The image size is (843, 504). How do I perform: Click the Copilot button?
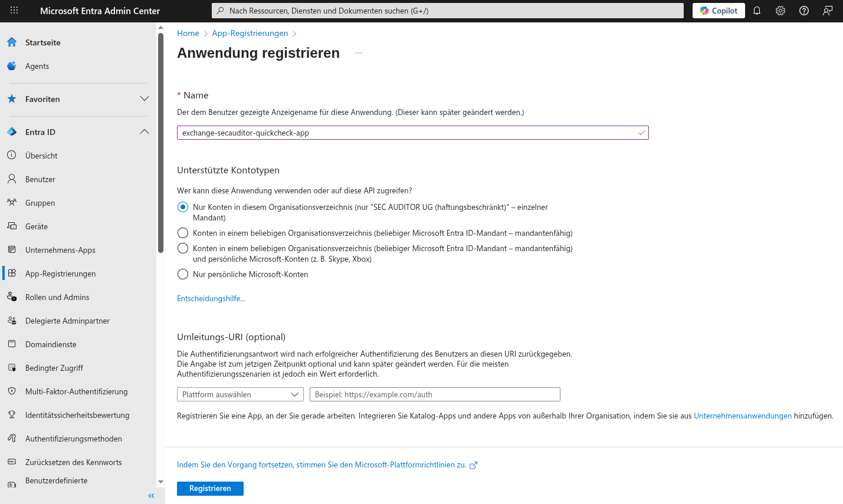pos(719,11)
